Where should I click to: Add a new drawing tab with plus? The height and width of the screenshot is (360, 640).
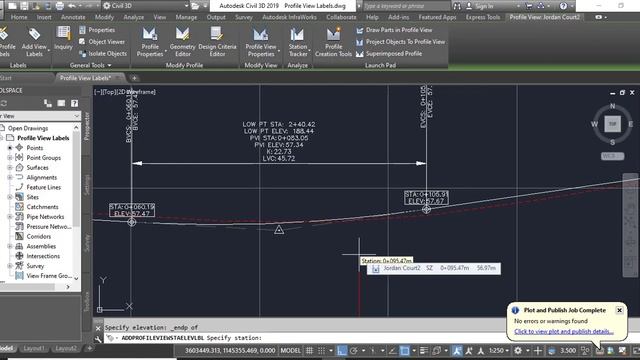134,78
